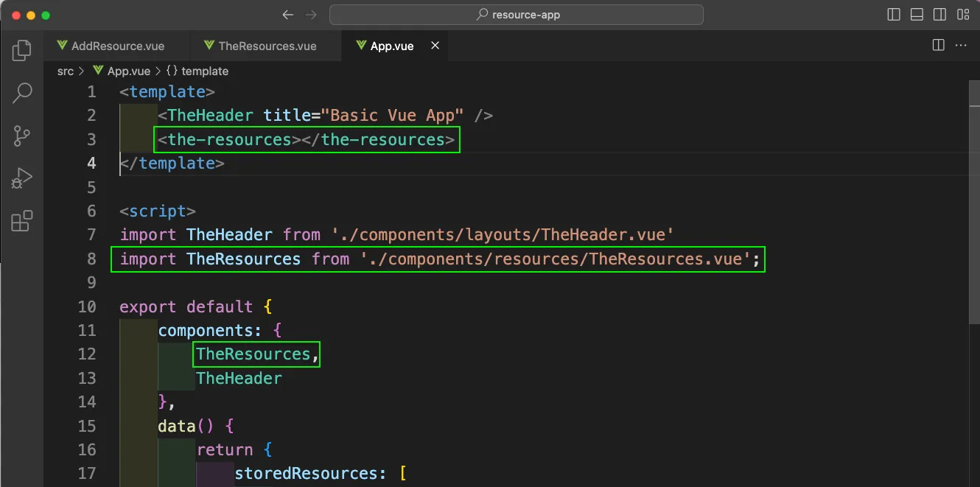Click the App.vue breadcrumb
Screen dimensions: 980x487
121,71
